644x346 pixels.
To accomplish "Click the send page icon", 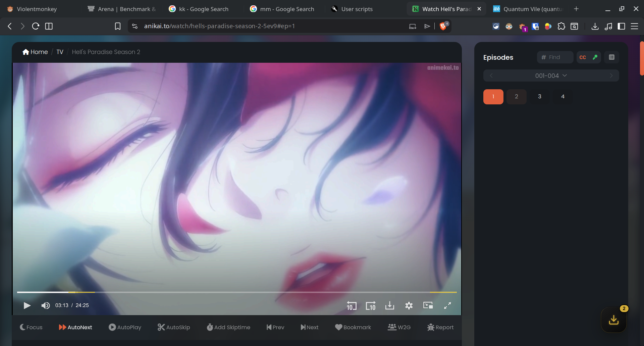I will point(427,26).
